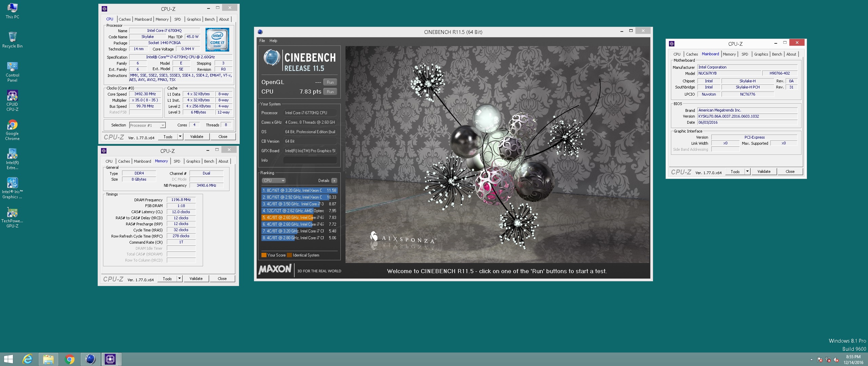The image size is (868, 366).
Task: Open Internet Explorer from the taskbar
Action: (x=27, y=359)
